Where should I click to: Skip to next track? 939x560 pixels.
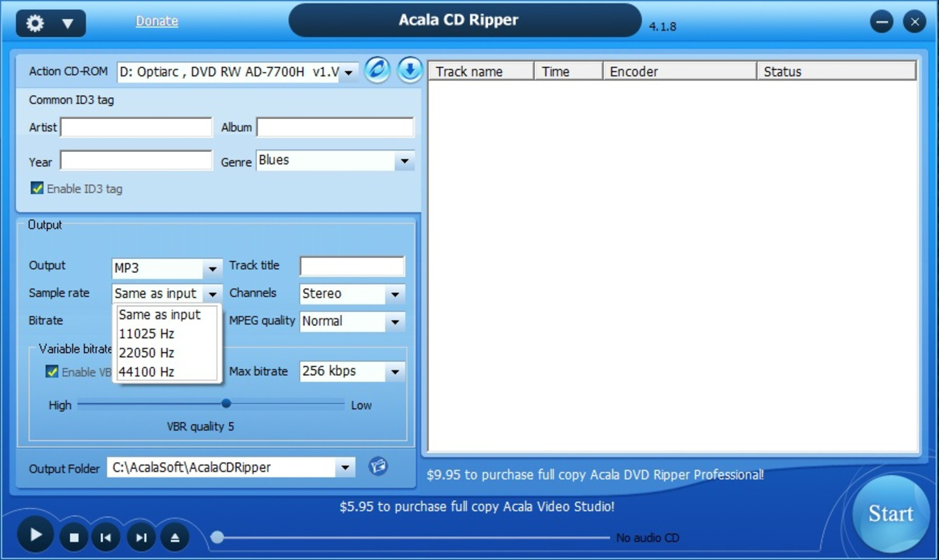click(141, 538)
